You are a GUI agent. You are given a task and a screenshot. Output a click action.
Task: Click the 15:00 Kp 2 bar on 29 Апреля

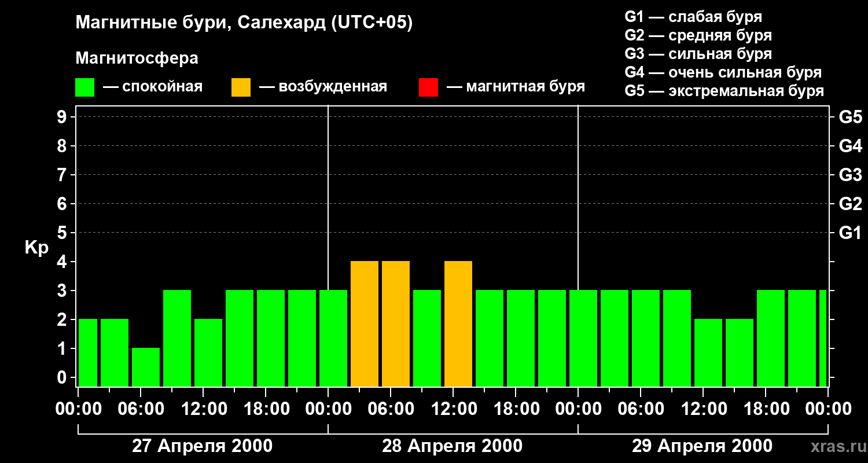click(740, 352)
